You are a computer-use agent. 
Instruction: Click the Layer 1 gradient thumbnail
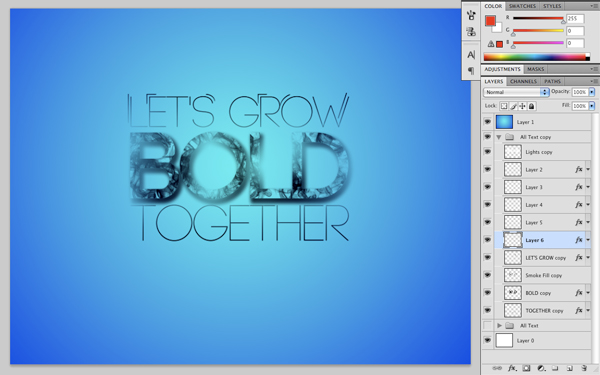pyautogui.click(x=504, y=122)
